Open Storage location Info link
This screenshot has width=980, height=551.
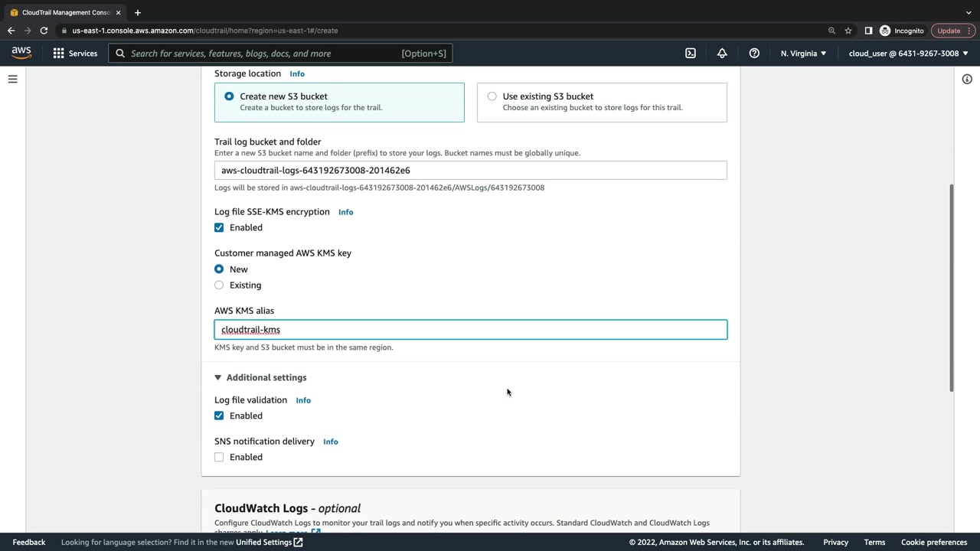click(297, 74)
